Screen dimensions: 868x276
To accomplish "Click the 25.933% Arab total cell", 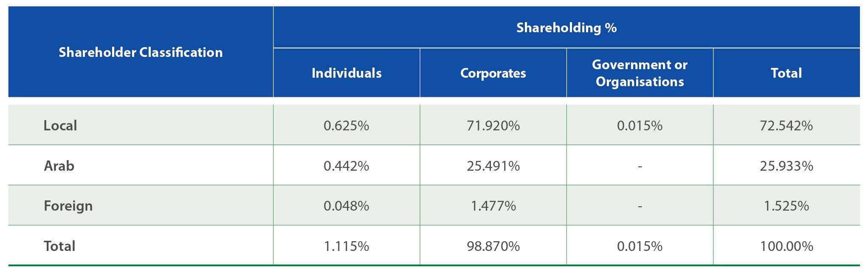I will 786,166.
